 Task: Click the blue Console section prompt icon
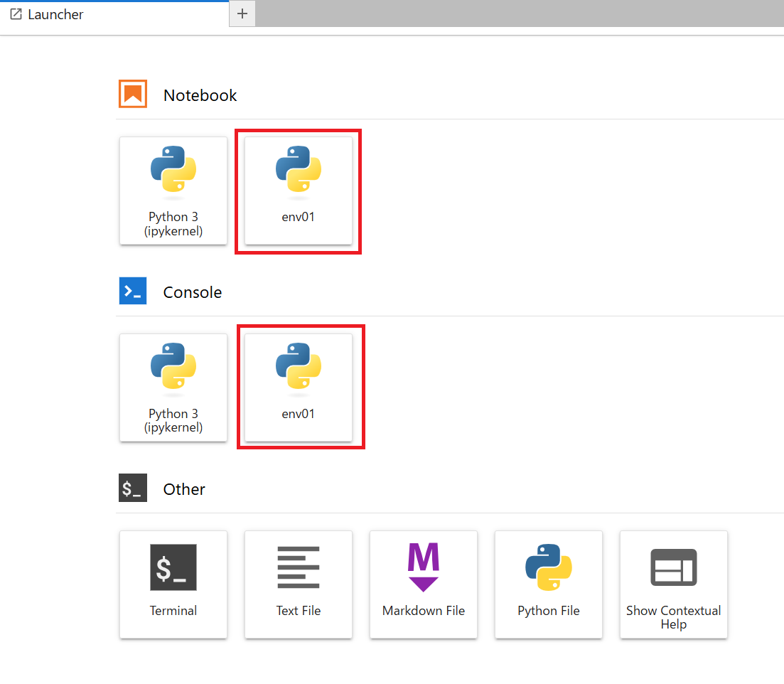133,292
